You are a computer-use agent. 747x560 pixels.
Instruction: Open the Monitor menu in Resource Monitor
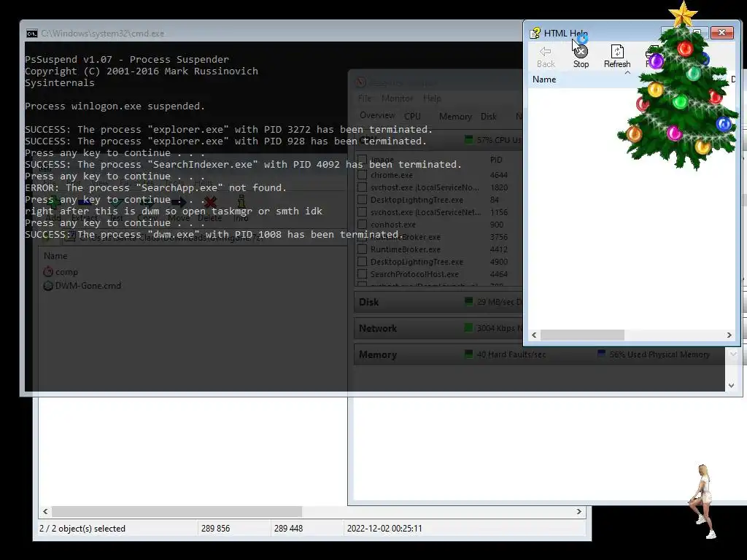[x=398, y=98]
